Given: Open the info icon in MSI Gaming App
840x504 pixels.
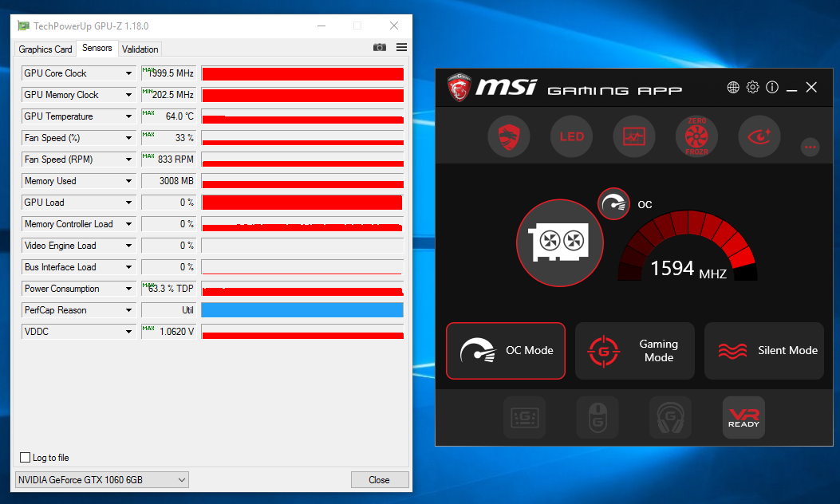Looking at the screenshot, I should coord(772,87).
